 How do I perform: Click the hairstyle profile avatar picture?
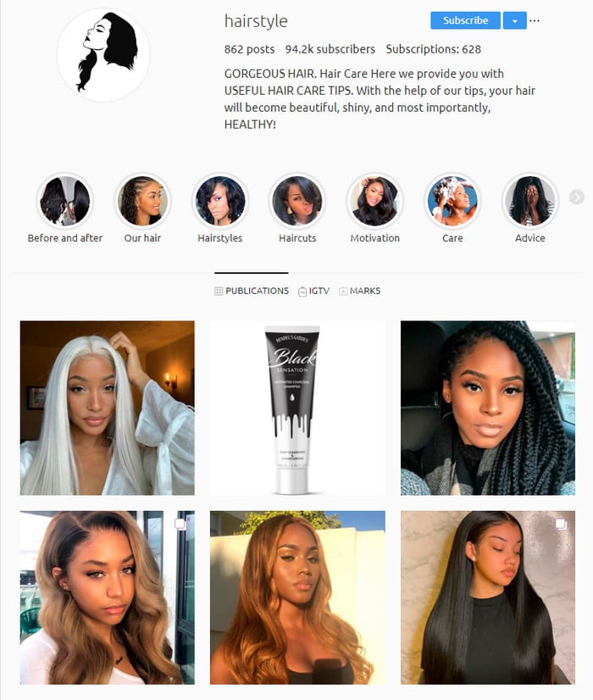click(x=103, y=54)
